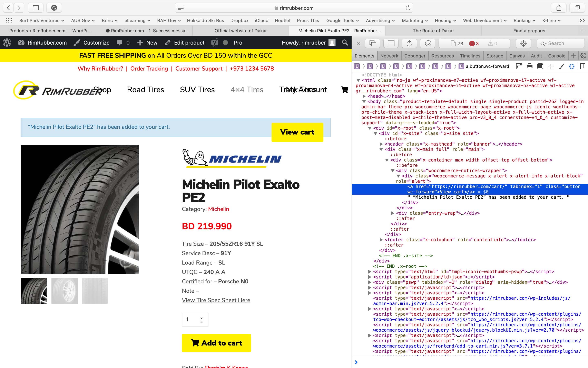
Task: Close the Web Inspector panel
Action: point(358,44)
